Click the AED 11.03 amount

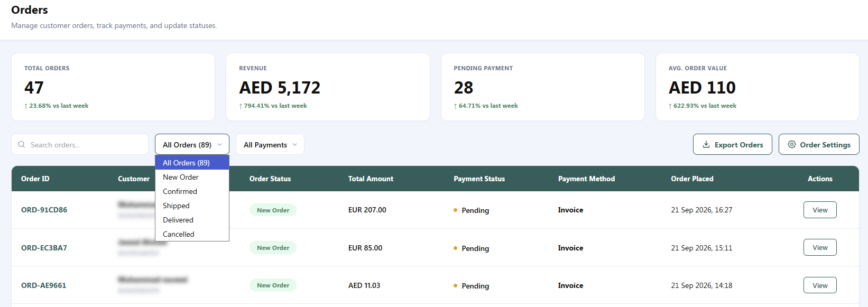(364, 285)
